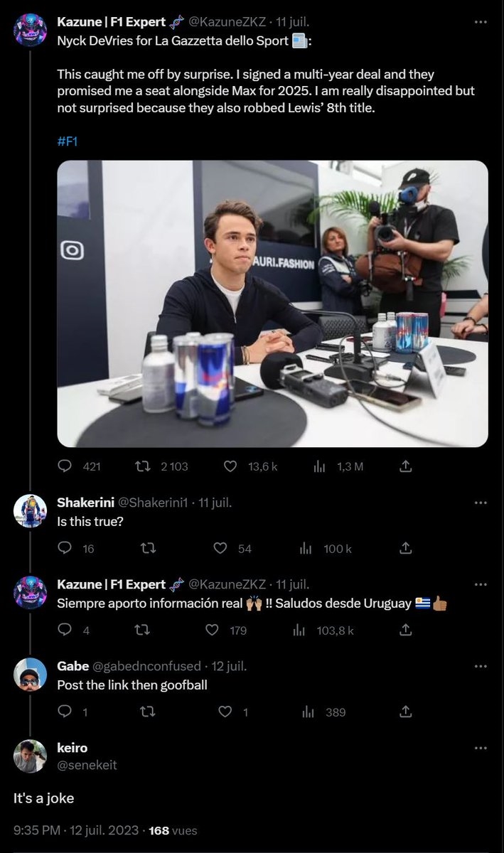Open more options on main Kazune tweet
Screen dimensions: 504x853
(x=481, y=22)
